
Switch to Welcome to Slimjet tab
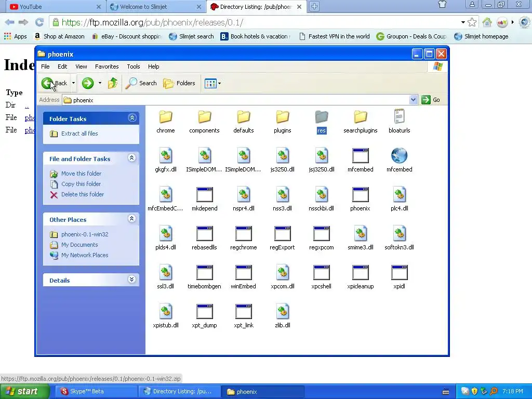tap(156, 6)
